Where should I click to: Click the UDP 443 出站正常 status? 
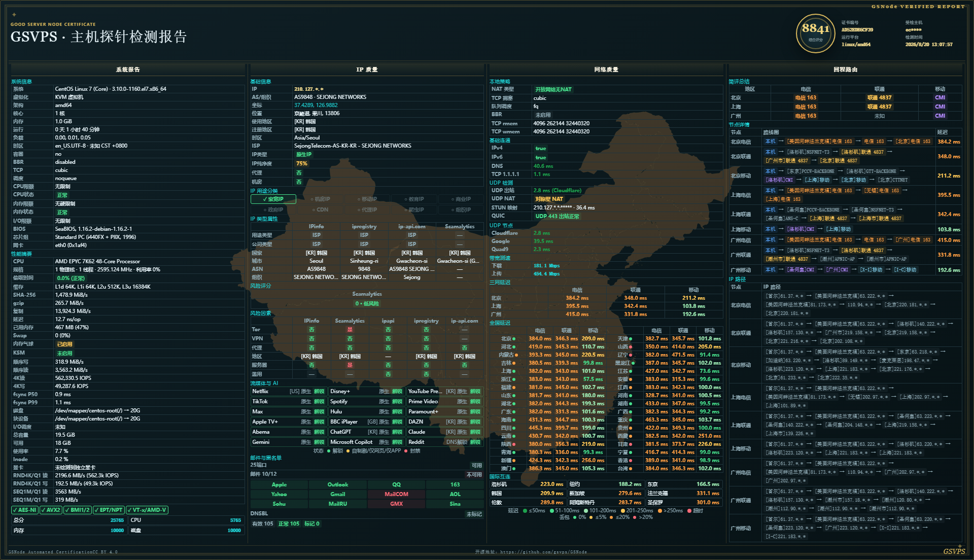(x=558, y=216)
